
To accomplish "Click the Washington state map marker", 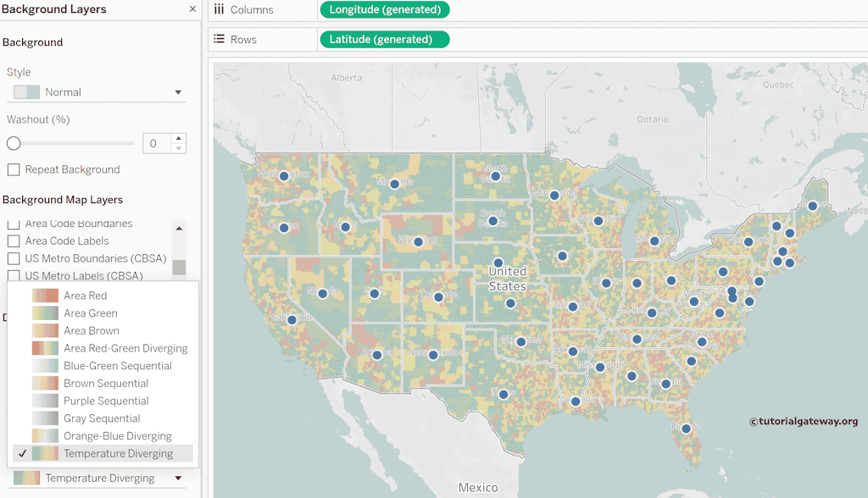I will 284,176.
